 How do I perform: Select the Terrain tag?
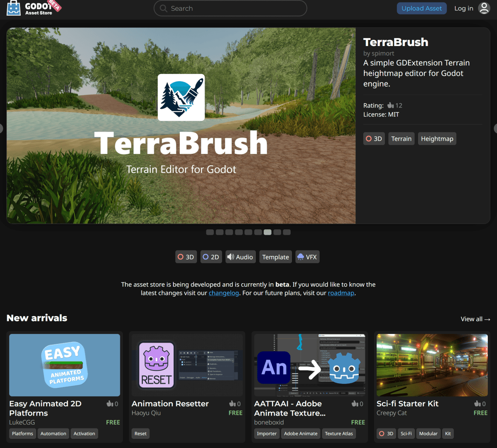point(401,139)
